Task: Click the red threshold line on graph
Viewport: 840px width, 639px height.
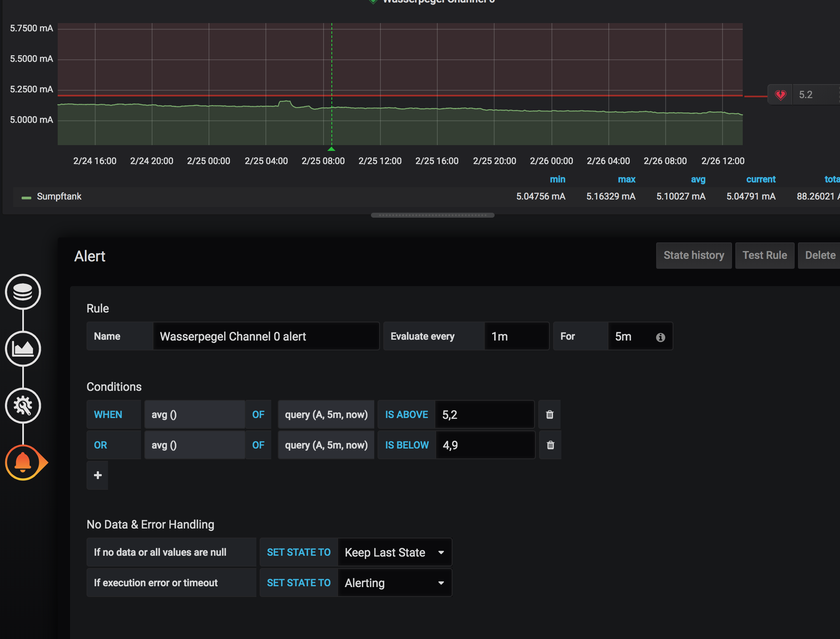Action: click(x=400, y=96)
